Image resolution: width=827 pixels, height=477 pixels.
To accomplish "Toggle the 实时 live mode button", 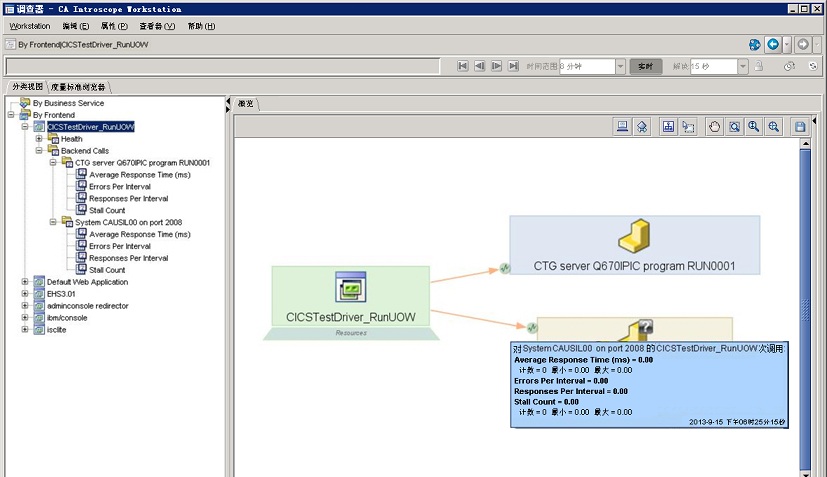I will click(646, 66).
